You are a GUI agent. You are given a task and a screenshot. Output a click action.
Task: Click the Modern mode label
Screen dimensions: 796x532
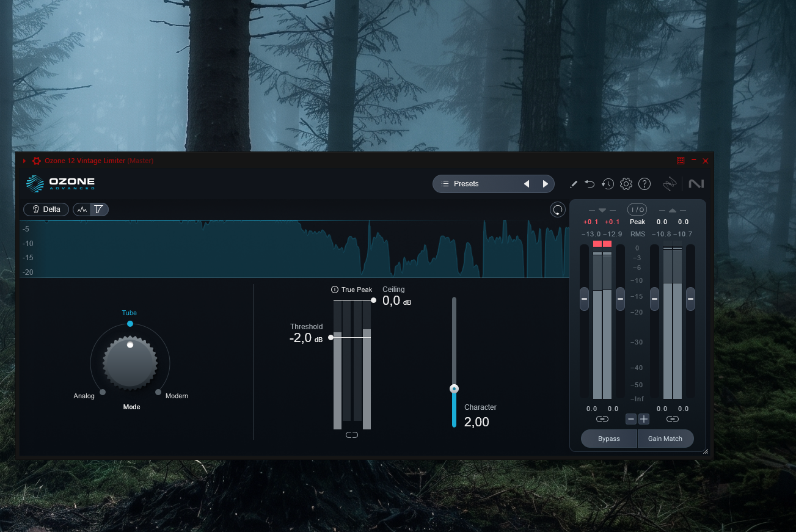(x=177, y=396)
